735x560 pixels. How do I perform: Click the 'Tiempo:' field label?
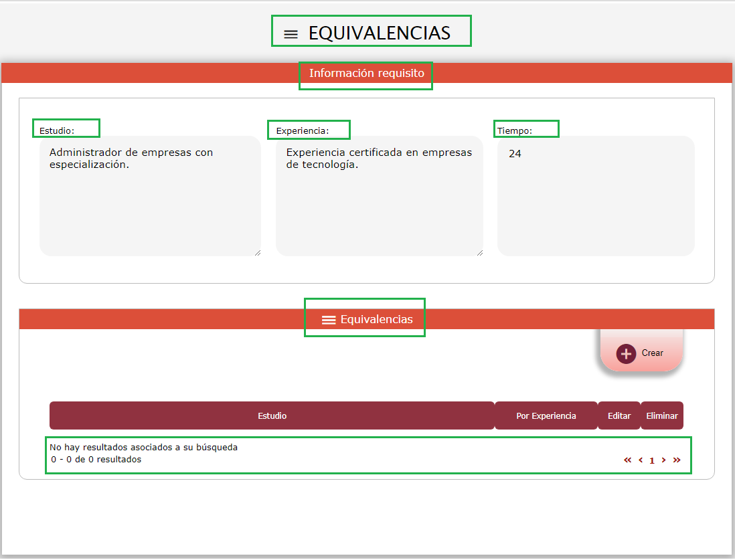(x=515, y=130)
